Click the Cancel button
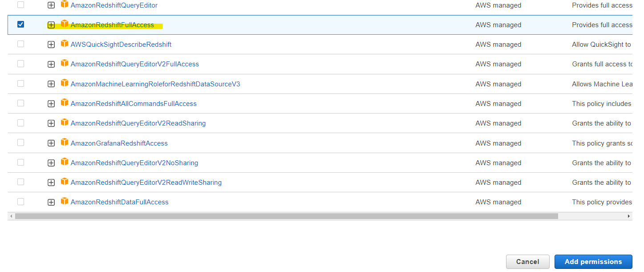Screen dimensions: 644x272 pyautogui.click(x=527, y=262)
